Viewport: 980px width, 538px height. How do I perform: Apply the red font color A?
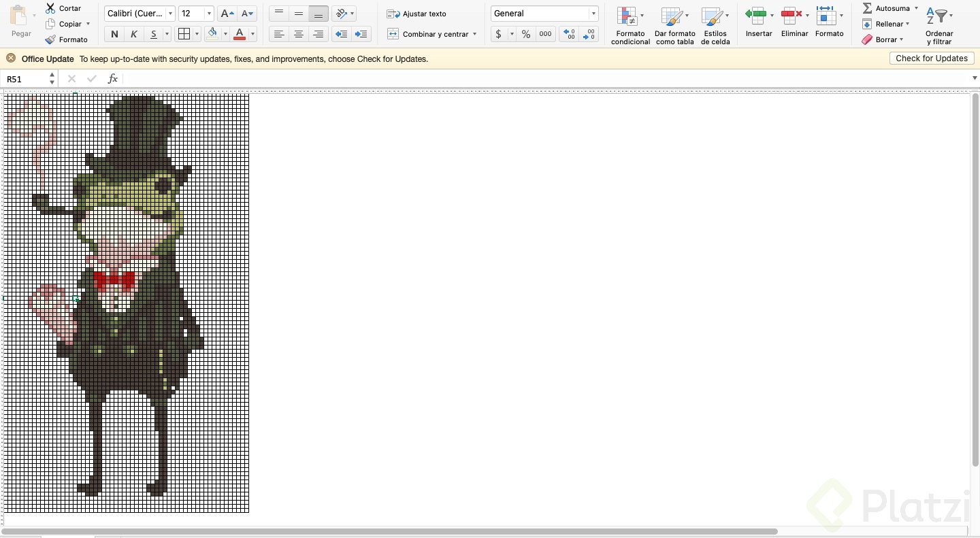click(239, 34)
